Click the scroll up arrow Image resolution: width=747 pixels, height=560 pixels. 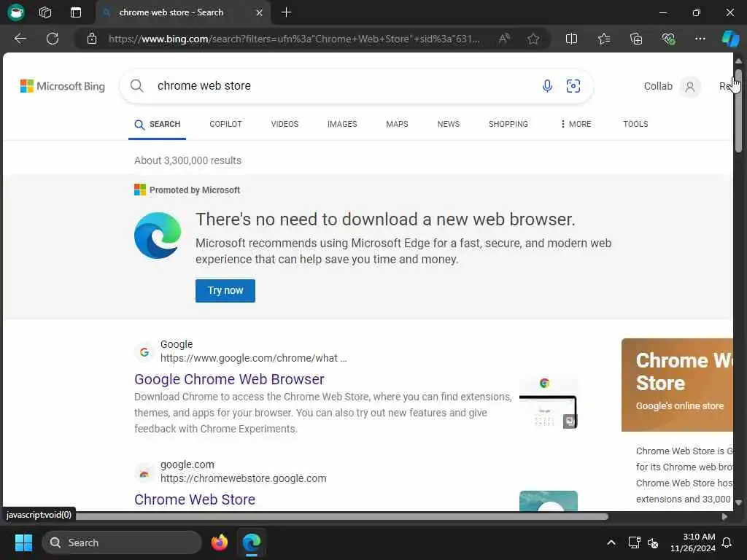click(738, 61)
